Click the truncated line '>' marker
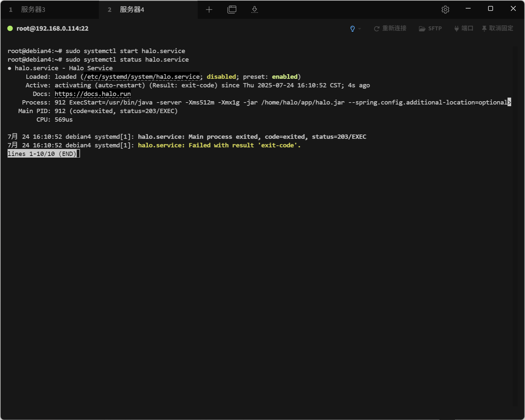The height and width of the screenshot is (420, 525). [509, 103]
